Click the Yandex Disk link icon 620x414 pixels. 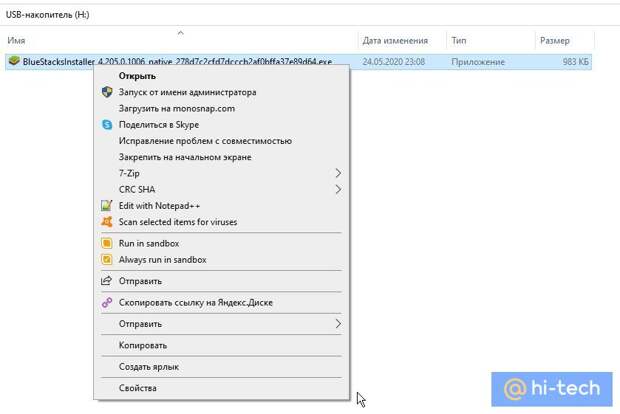point(107,302)
